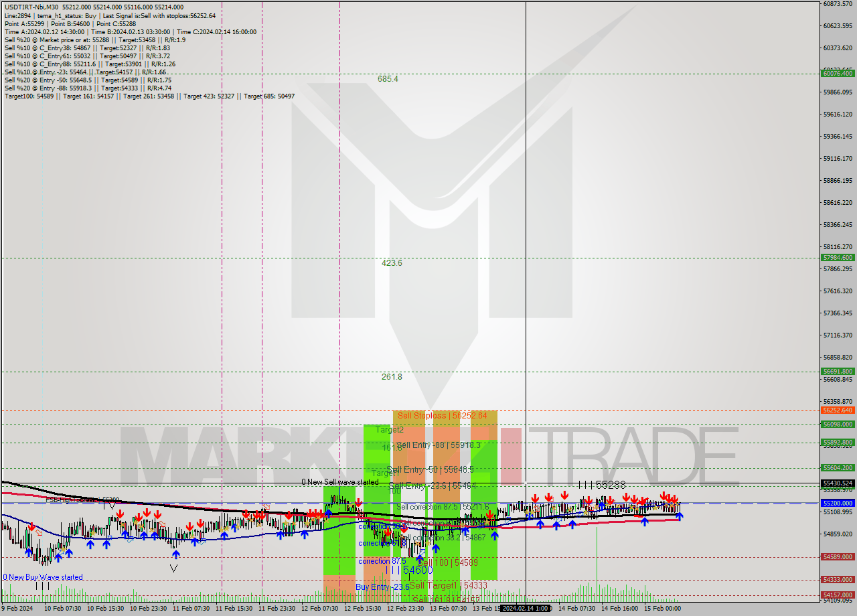This screenshot has height=616, width=857.
Task: Click the green 55604.200 price tag
Action: click(837, 468)
